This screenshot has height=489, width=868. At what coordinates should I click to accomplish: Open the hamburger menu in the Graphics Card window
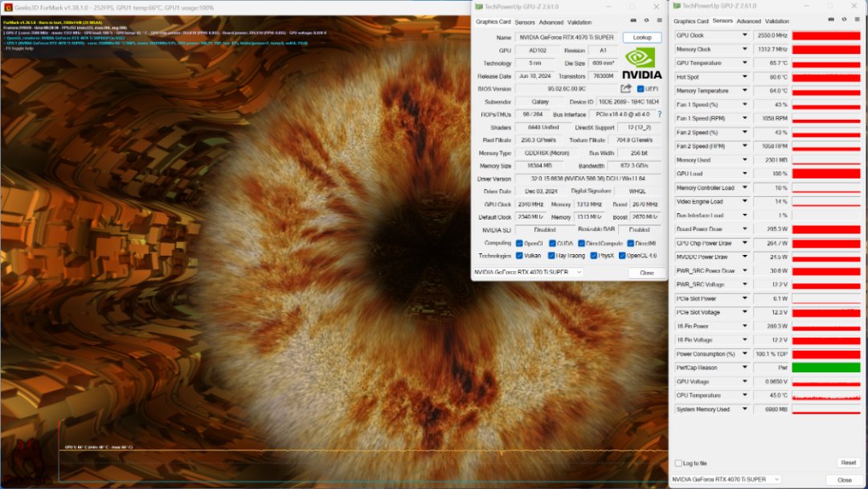click(x=659, y=20)
